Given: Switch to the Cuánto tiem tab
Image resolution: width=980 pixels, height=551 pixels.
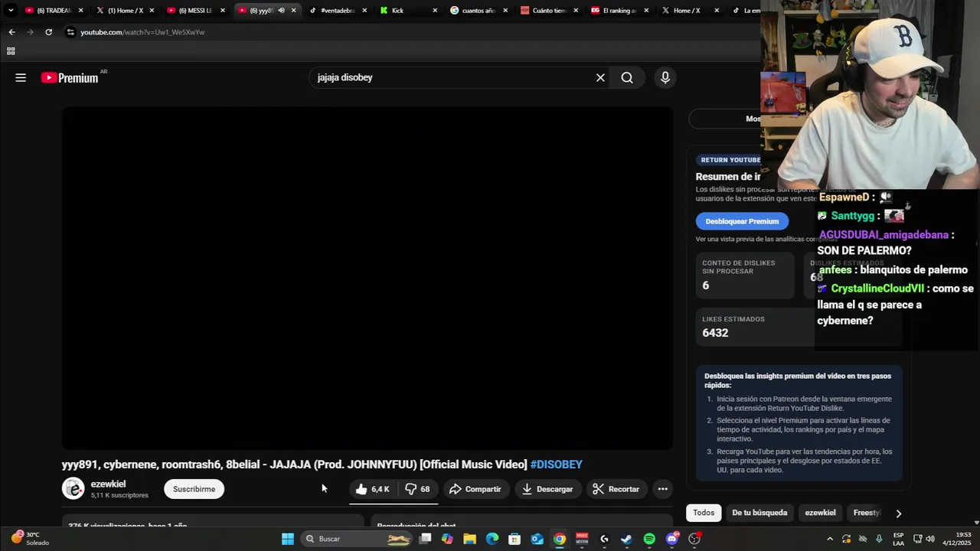Looking at the screenshot, I should (548, 11).
